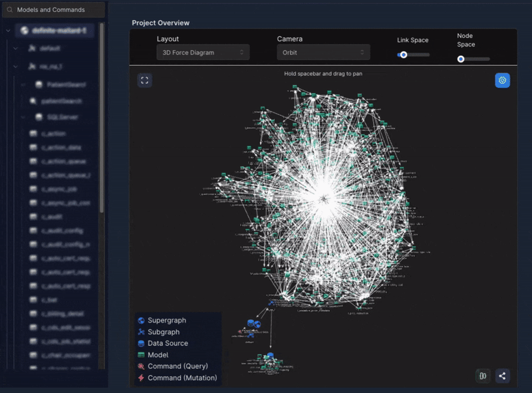Click the search magnifier icon in sidebar
This screenshot has height=393, width=532.
10,10
